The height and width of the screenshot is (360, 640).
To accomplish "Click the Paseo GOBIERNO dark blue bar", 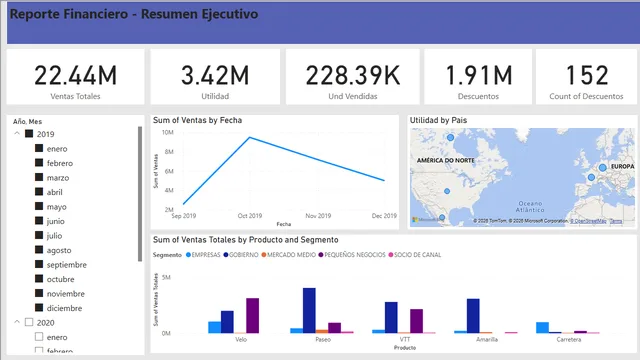I will pyautogui.click(x=309, y=311).
